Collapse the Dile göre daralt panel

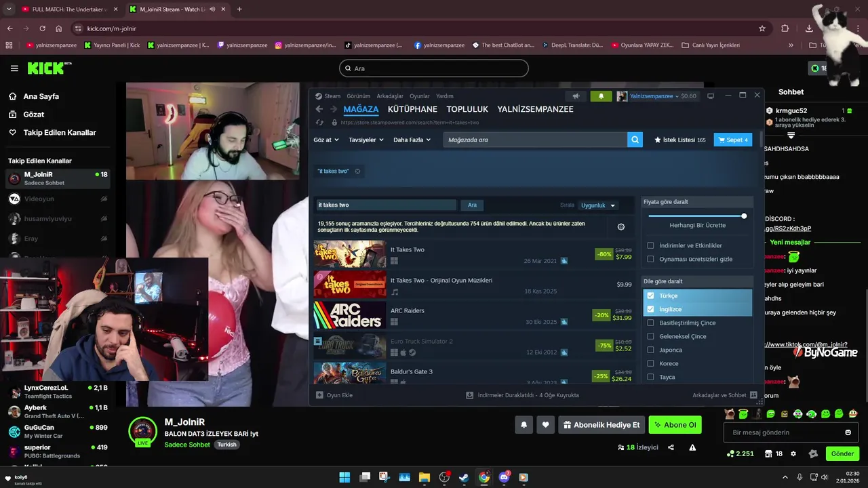697,281
